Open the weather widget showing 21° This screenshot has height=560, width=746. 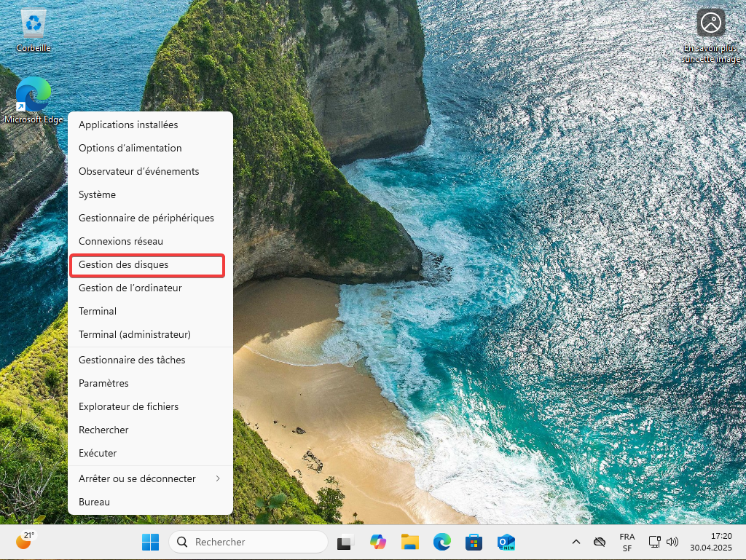25,540
